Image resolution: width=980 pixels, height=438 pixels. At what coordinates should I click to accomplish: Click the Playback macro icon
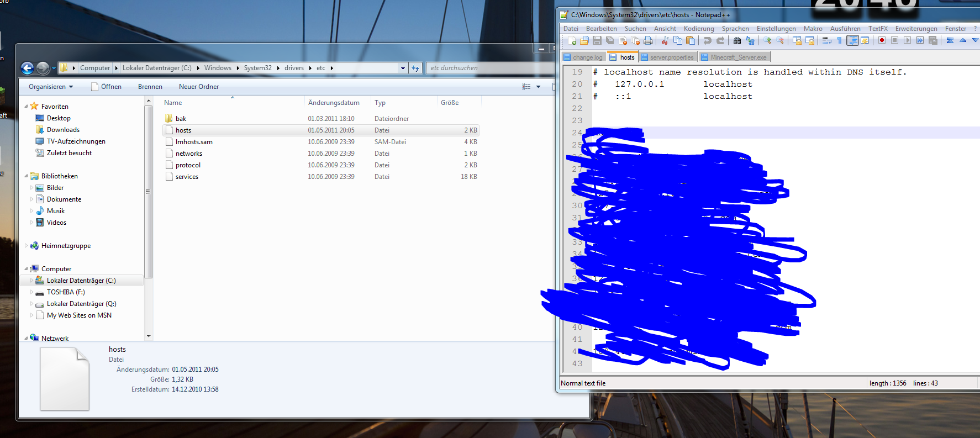tap(907, 40)
